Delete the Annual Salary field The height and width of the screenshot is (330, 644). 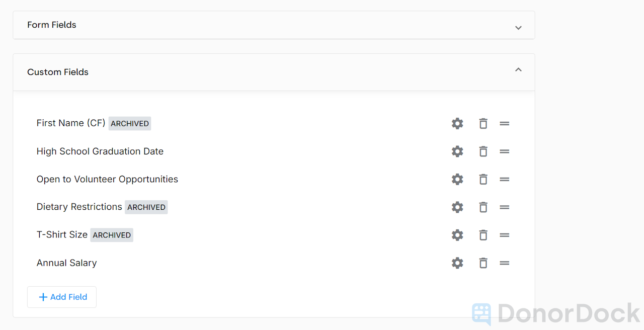[483, 263]
